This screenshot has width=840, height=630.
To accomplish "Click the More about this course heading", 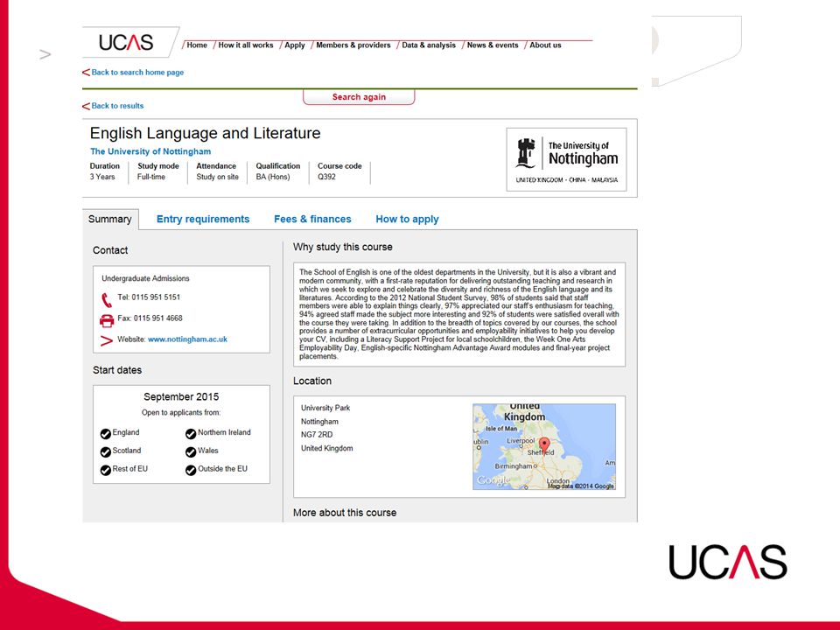I will (345, 513).
